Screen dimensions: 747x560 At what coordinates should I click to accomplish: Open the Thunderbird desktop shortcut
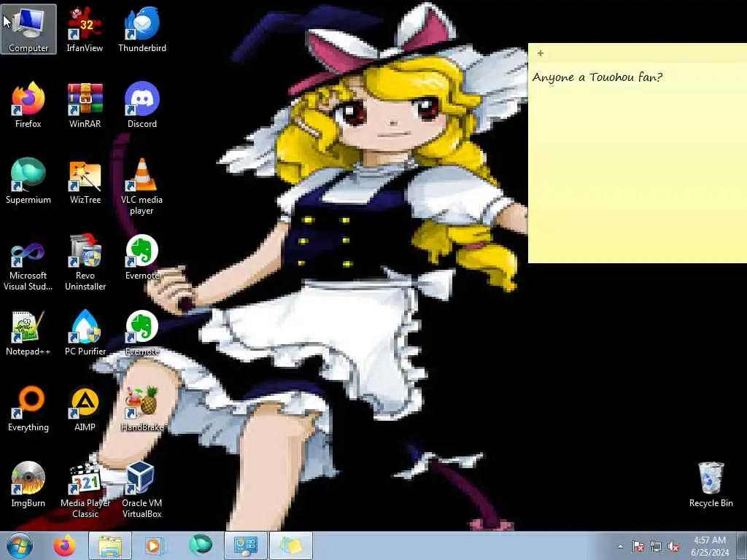(142, 29)
